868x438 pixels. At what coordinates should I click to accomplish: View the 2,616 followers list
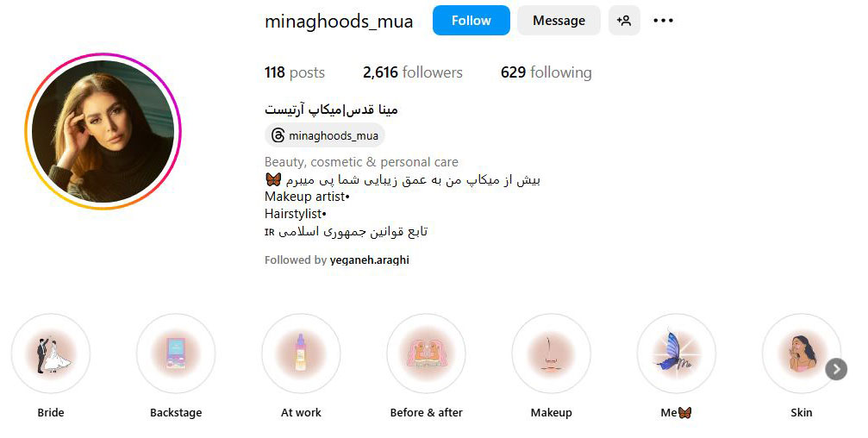[412, 72]
